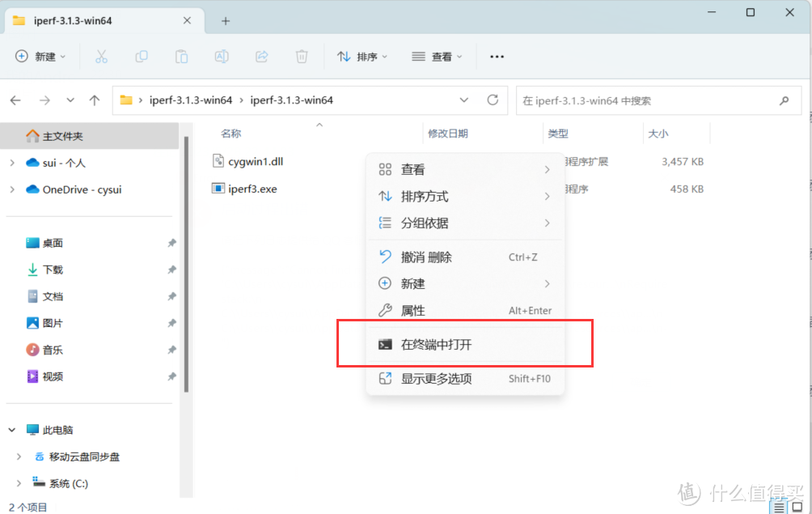Expand the OneDrive - cysui node
Image resolution: width=812 pixels, height=514 pixels.
(x=12, y=189)
